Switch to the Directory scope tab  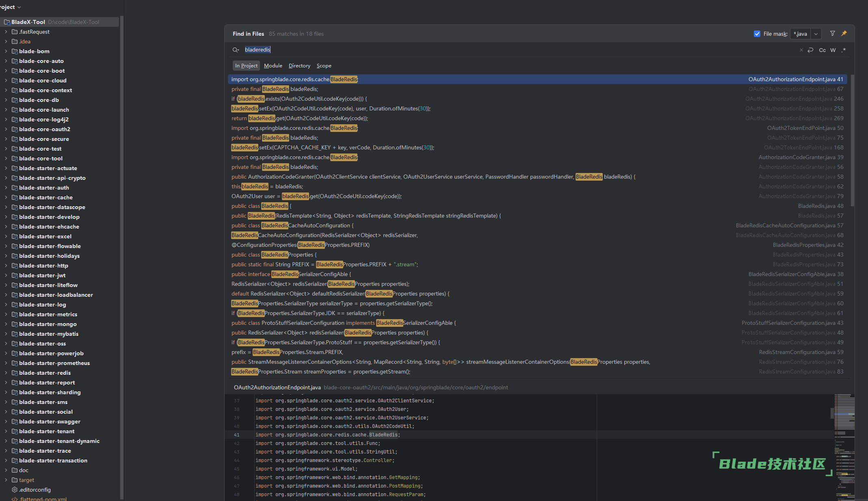(x=299, y=66)
